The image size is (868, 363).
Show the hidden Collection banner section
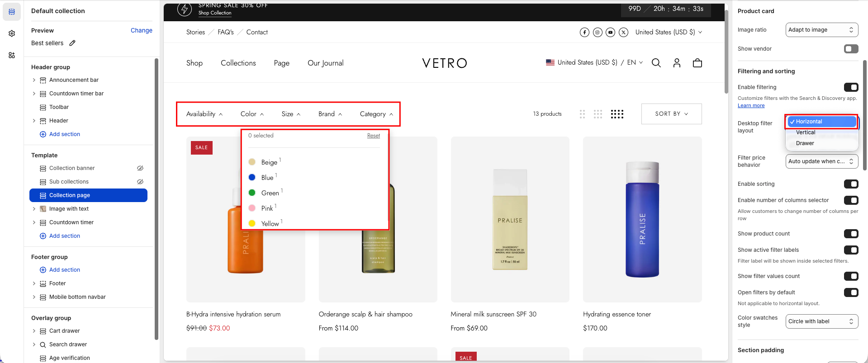click(x=140, y=168)
